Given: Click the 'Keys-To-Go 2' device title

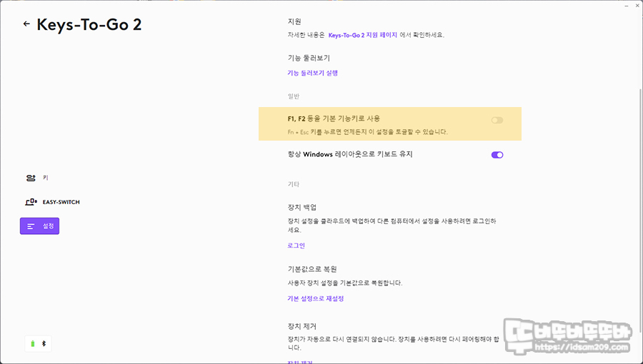Looking at the screenshot, I should tap(89, 24).
